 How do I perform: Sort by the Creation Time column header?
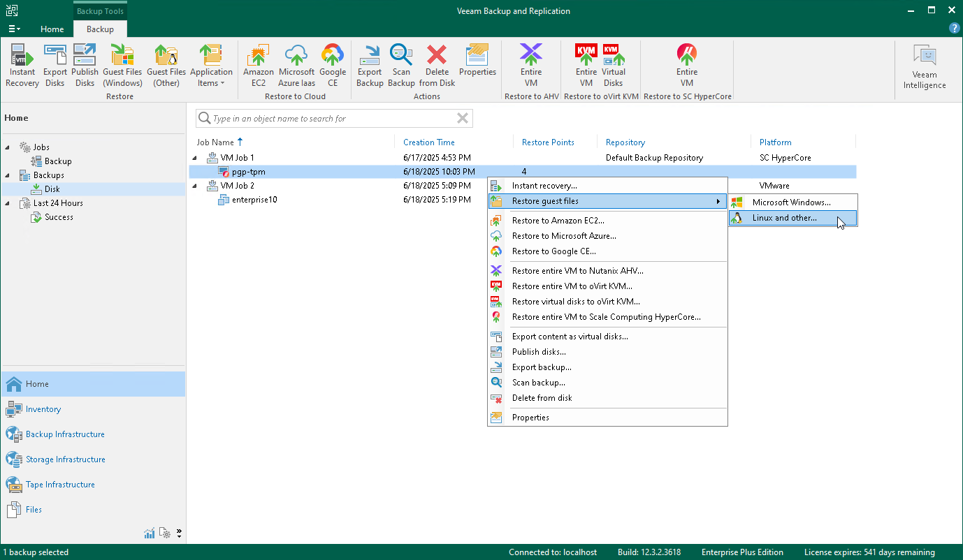428,142
